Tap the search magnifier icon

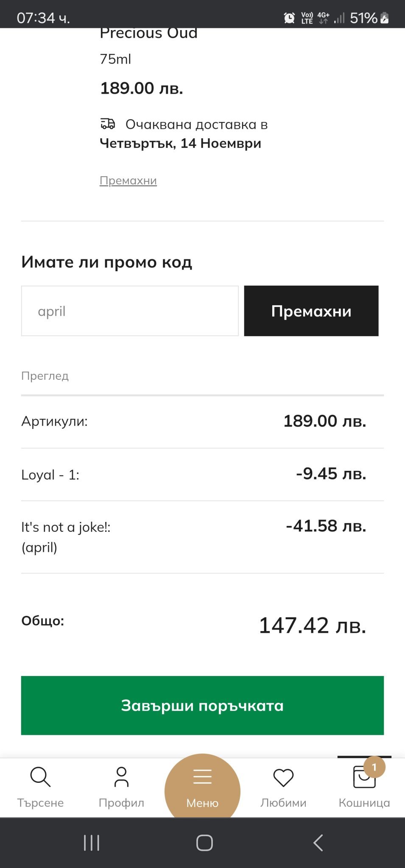point(40,777)
